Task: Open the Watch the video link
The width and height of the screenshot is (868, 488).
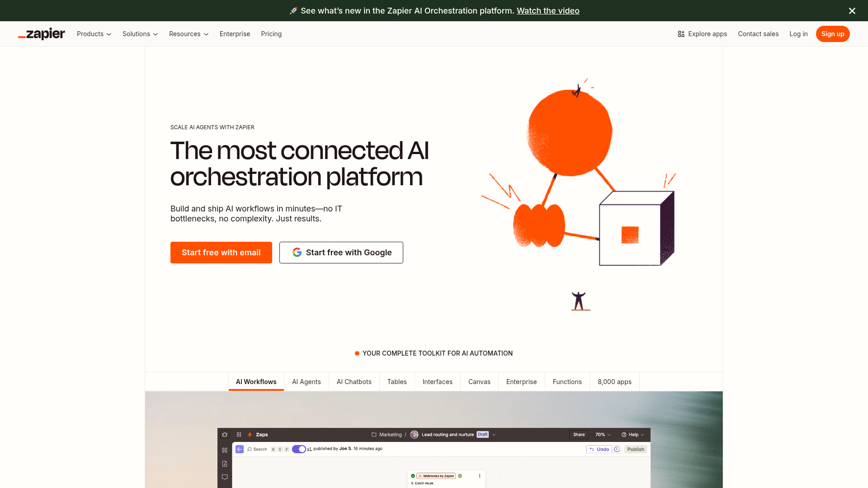Action: tap(547, 10)
